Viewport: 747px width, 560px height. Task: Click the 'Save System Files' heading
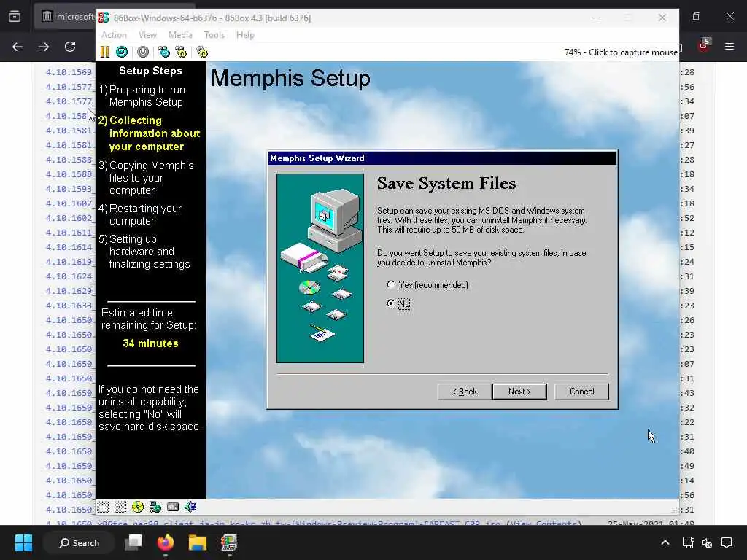point(446,183)
